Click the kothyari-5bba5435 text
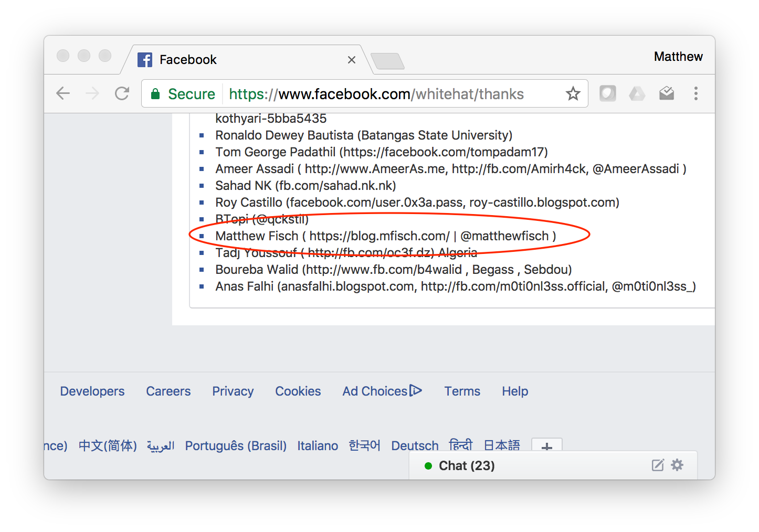 tap(271, 119)
